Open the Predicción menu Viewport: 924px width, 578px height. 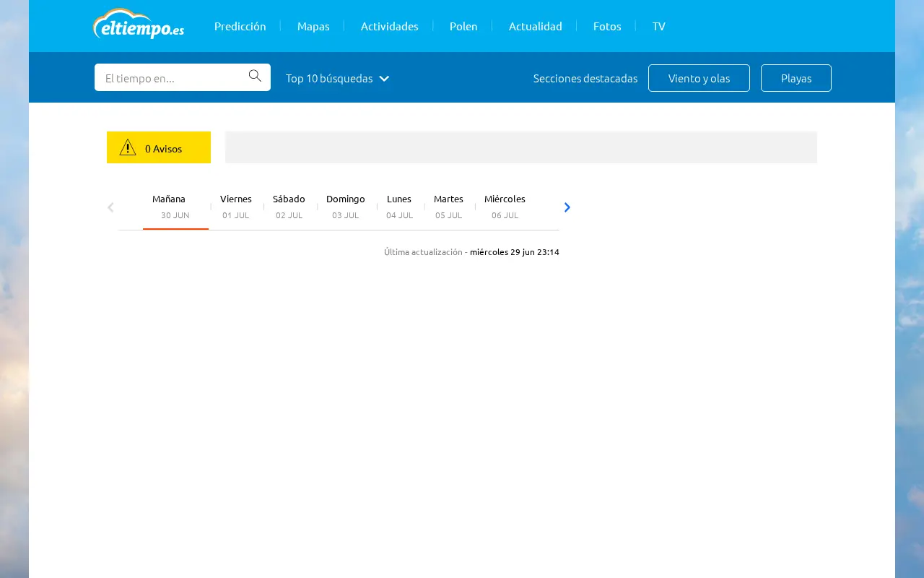pos(240,26)
